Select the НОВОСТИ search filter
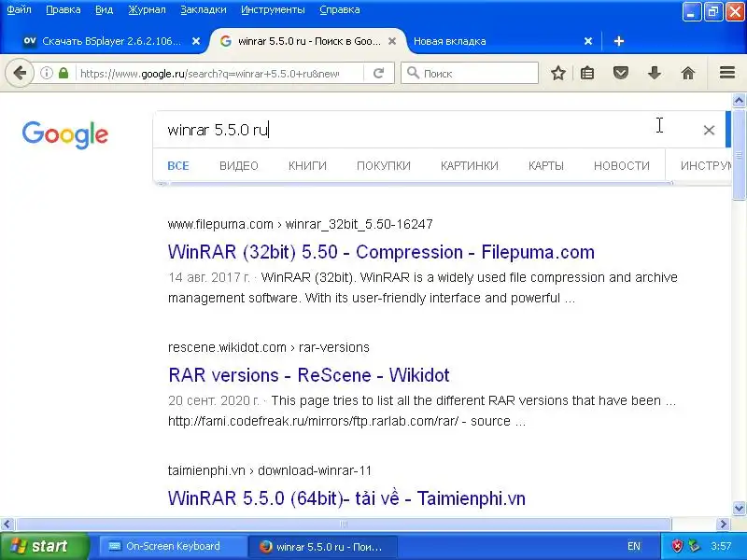747x560 pixels. pos(622,166)
